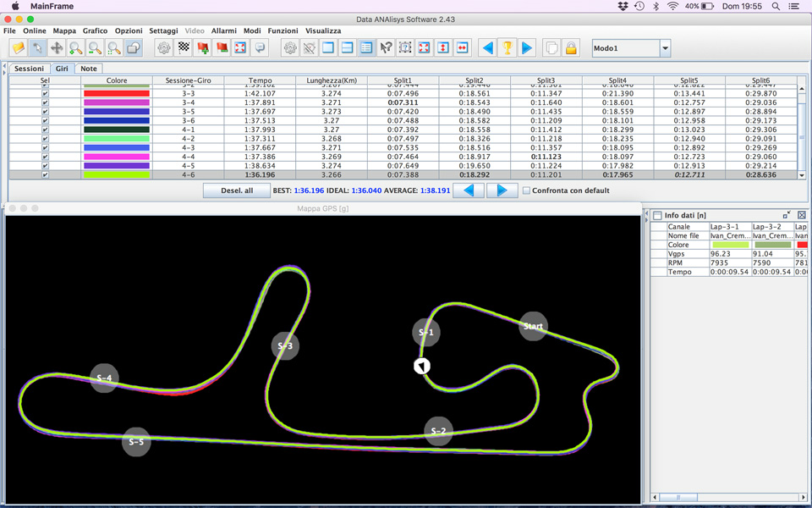812x508 pixels.
Task: Uncheck the Sel box for lap 4-2
Action: coord(45,139)
